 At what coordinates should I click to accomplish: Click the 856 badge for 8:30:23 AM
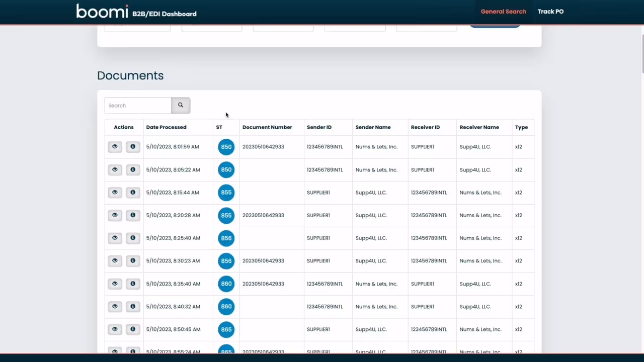coord(226,261)
